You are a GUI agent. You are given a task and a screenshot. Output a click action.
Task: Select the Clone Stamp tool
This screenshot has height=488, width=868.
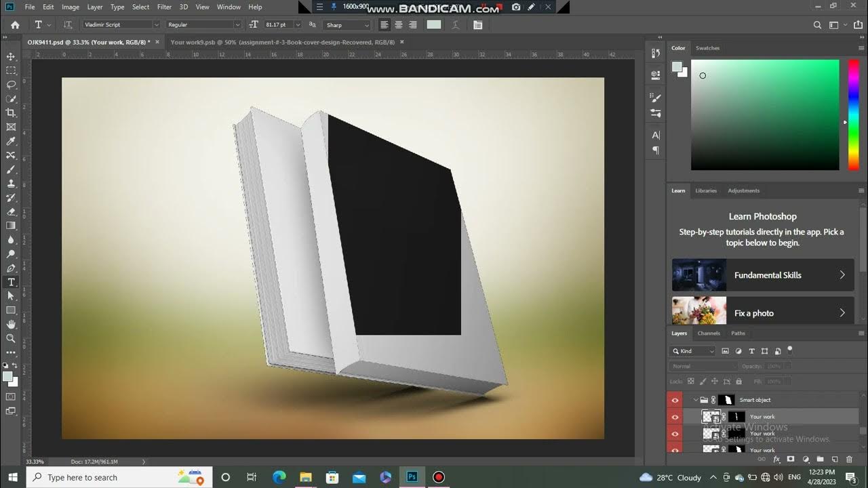[11, 183]
